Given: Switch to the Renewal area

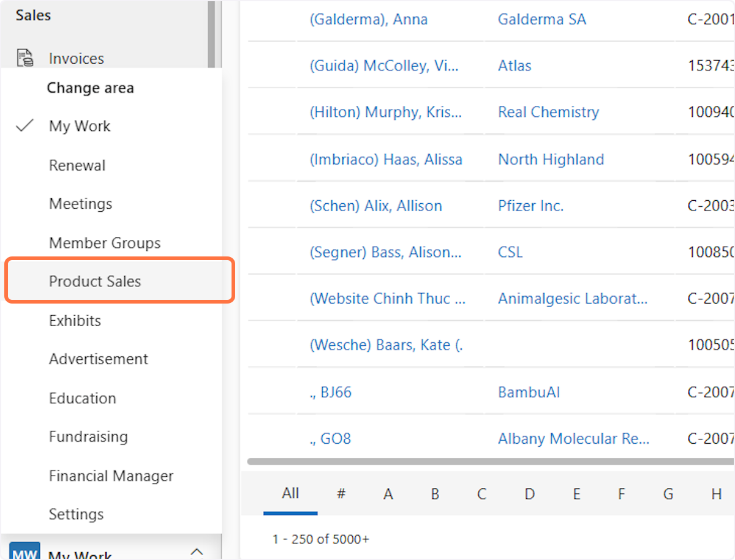Looking at the screenshot, I should 77,165.
